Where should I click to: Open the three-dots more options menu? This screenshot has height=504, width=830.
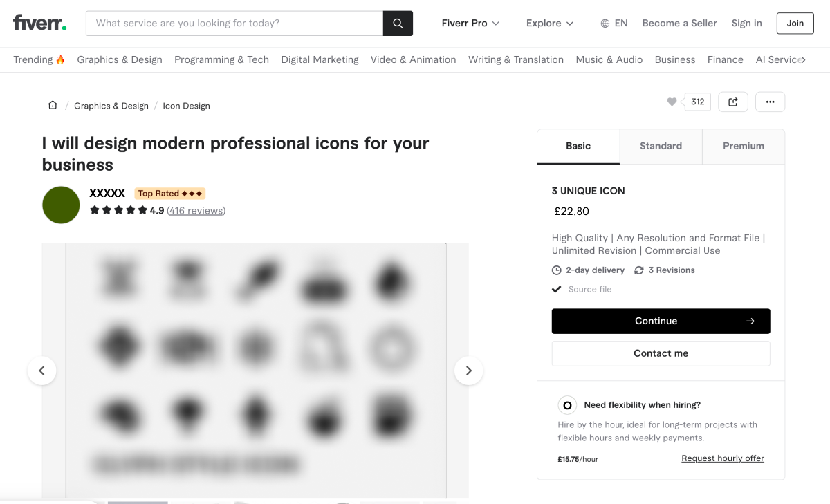pos(770,102)
